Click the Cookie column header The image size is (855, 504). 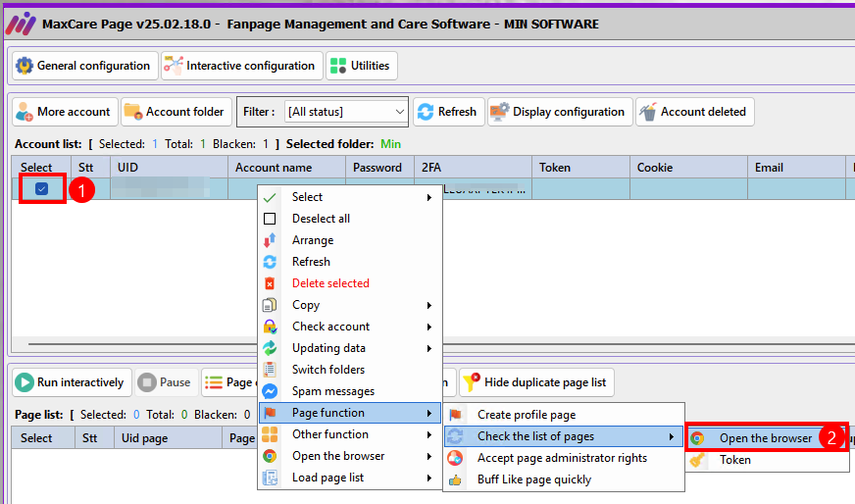click(688, 168)
